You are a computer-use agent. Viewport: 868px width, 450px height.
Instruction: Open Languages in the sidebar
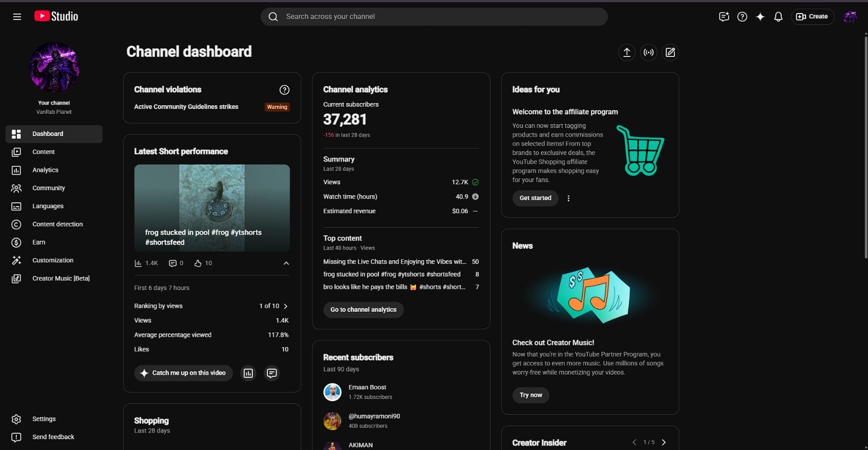54,206
